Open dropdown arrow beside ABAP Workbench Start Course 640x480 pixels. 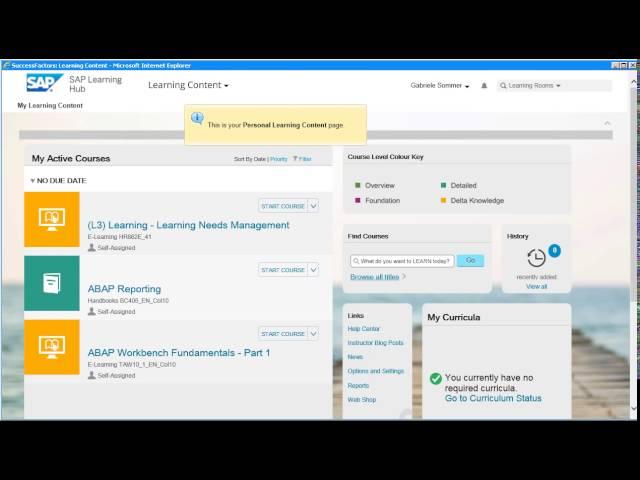tap(313, 333)
